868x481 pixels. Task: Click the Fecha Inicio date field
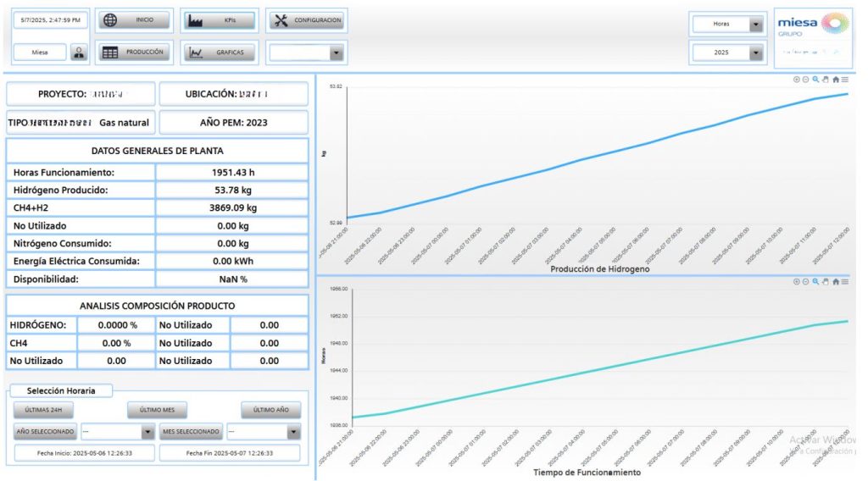coord(85,453)
